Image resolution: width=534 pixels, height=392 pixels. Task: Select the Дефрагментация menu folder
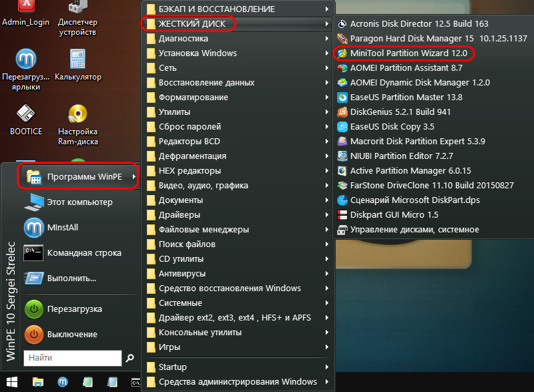[238, 156]
